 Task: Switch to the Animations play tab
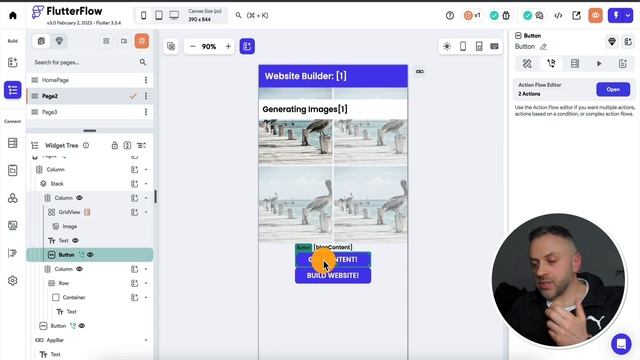coord(599,64)
